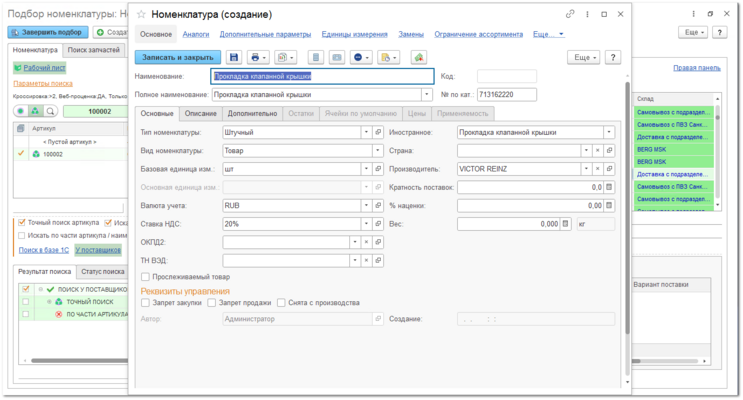The image size is (743, 400).
Task: Open the three-dots menu of Номенклатура window
Action: pos(587,14)
